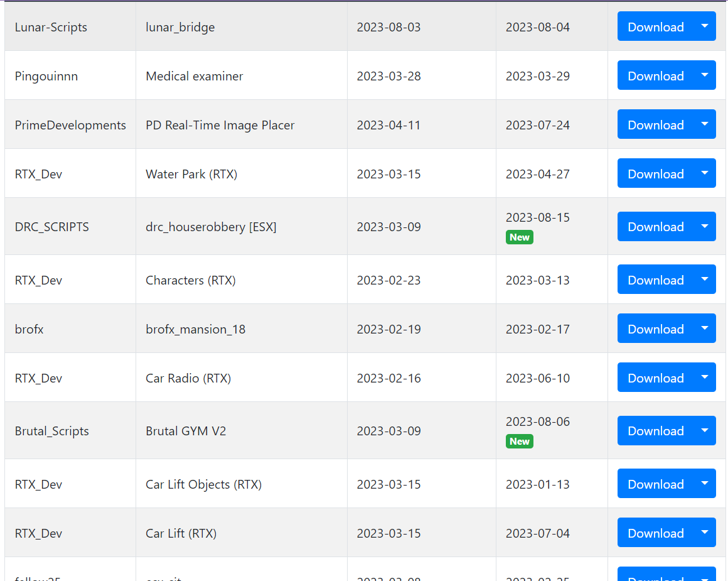This screenshot has height=581, width=728.
Task: Select date 2023-01-13 in Car Lift Objects row
Action: (538, 484)
